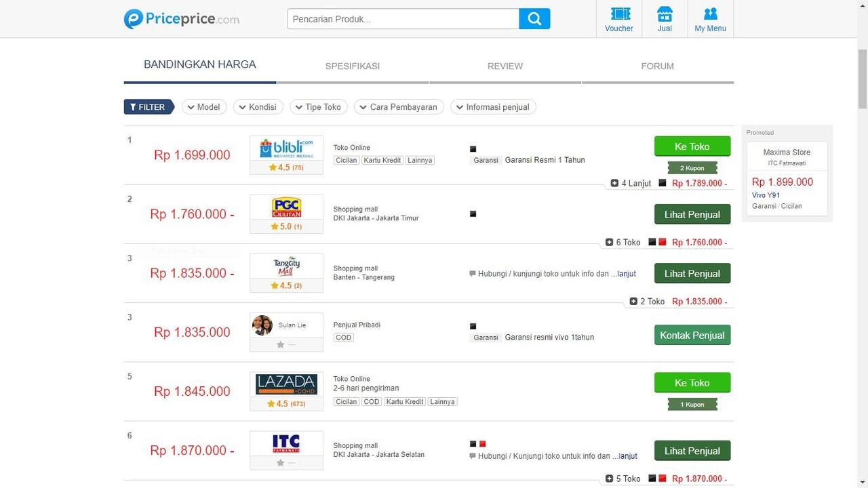Click the blue search magnifier button

[x=534, y=19]
